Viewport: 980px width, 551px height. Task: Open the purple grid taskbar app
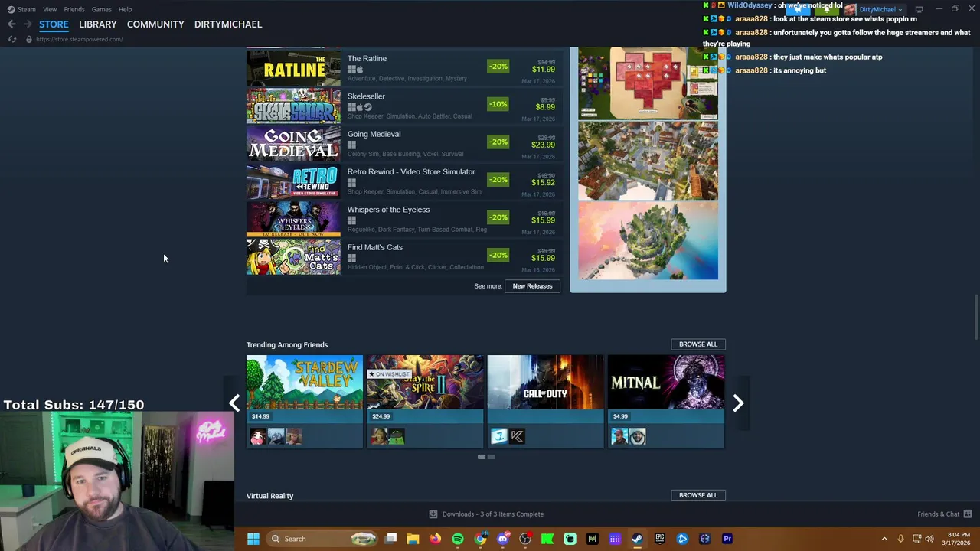[615, 539]
